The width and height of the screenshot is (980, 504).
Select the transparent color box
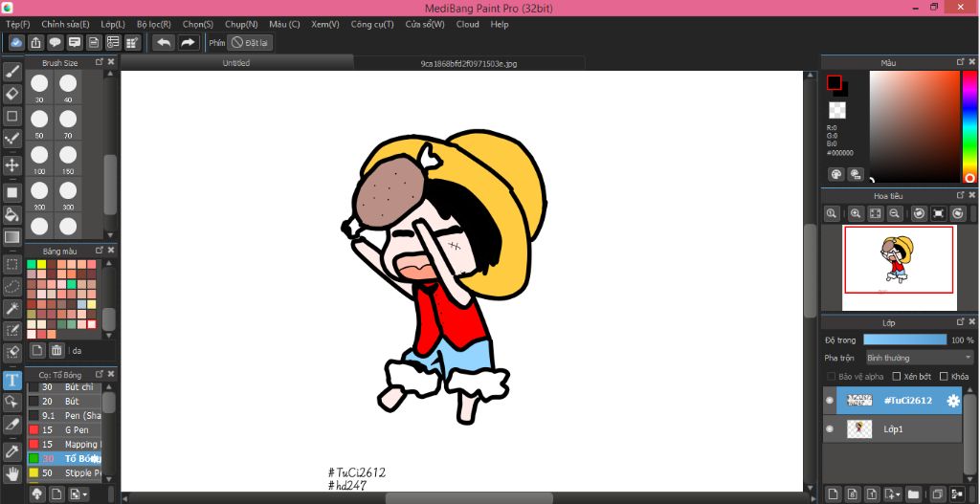836,111
